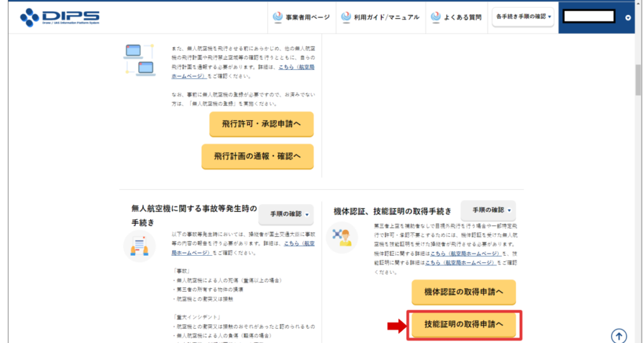Expand 手順の確認 for 機体認証、技能証明
The image size is (644, 343).
[x=488, y=210]
